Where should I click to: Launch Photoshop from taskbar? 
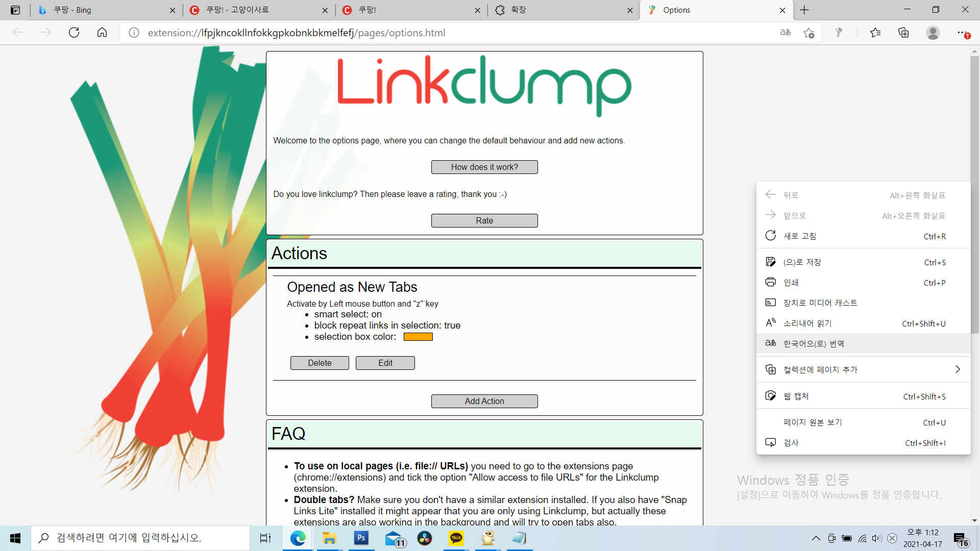coord(361,538)
